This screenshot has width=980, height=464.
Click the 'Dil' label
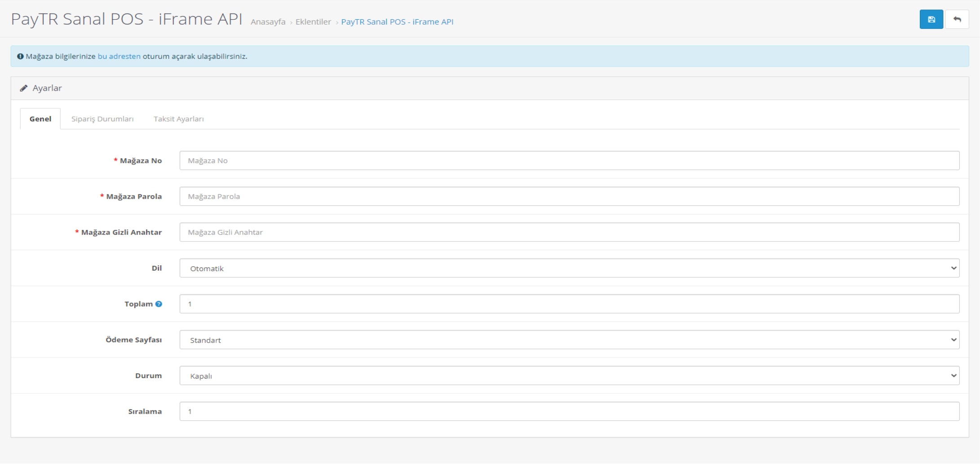156,268
